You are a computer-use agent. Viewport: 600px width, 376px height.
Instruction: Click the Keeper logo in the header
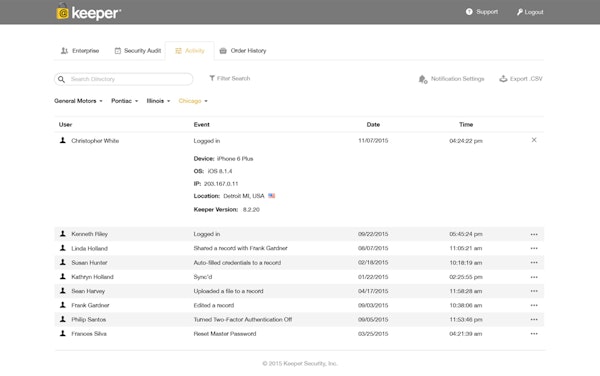89,12
